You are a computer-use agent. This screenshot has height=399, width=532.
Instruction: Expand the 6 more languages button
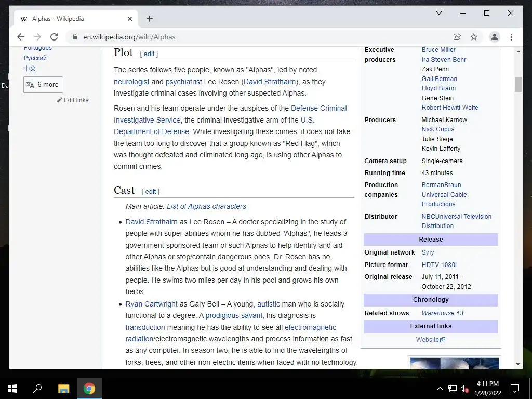click(43, 85)
